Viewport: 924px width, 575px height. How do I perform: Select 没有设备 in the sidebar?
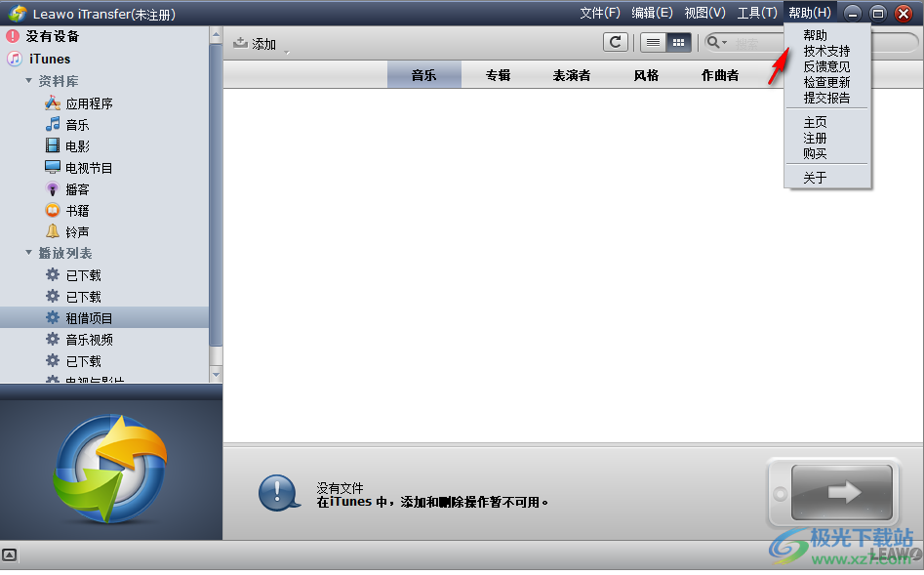pyautogui.click(x=53, y=36)
